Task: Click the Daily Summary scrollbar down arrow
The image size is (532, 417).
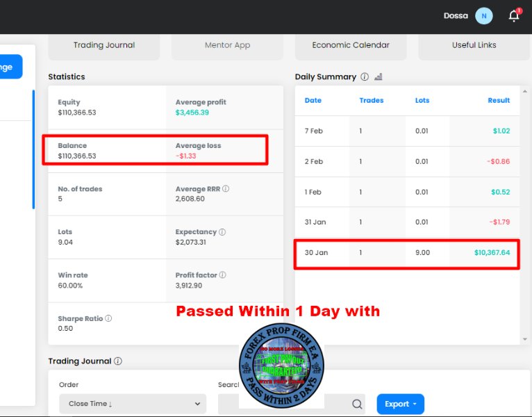Action: [x=525, y=339]
